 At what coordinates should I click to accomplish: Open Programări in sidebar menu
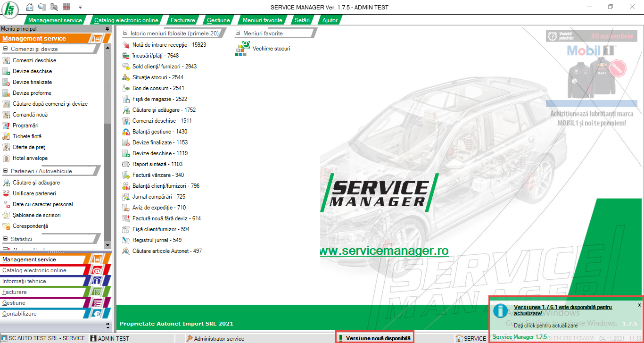(x=25, y=125)
